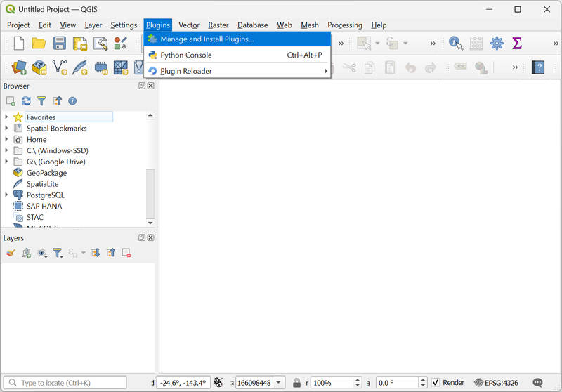This screenshot has height=392, width=562.
Task: Open the Processing menu
Action: [345, 25]
